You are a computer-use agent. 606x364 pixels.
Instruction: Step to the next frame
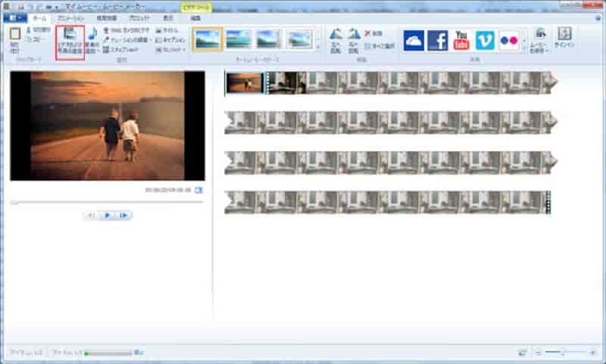(124, 216)
